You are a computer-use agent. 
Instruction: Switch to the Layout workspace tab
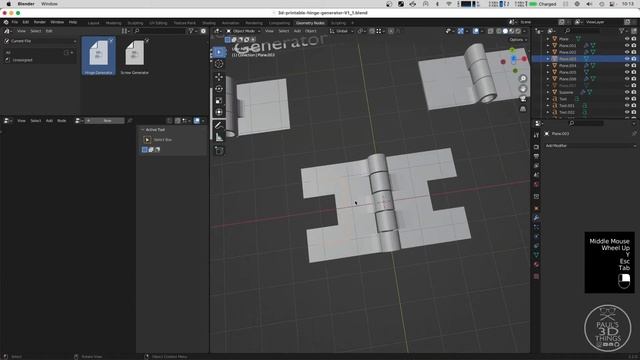coord(93,23)
